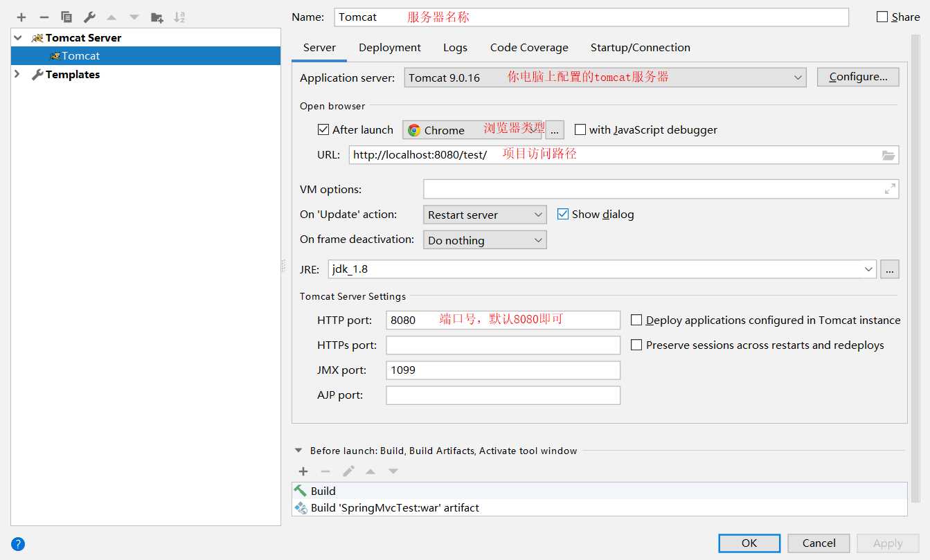Click the configuration Name field
This screenshot has height=560, width=930.
[x=591, y=17]
